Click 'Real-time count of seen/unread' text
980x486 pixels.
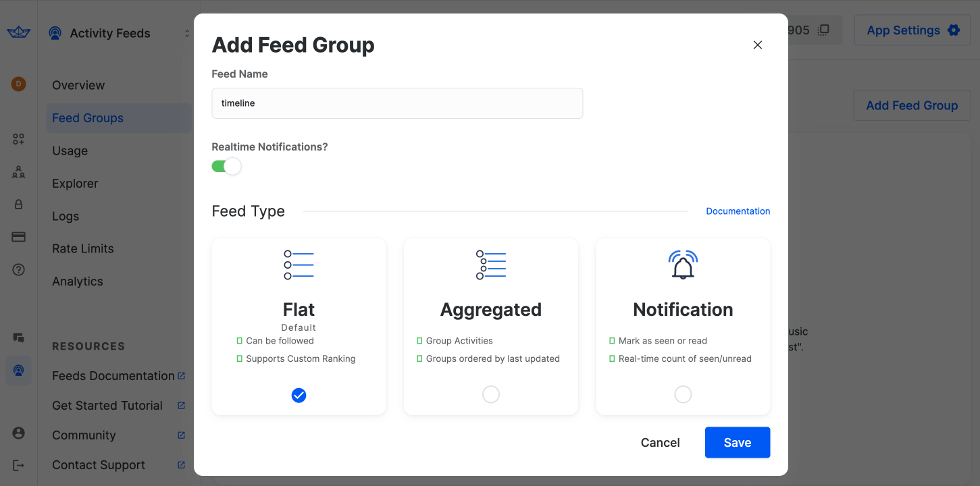[x=685, y=358]
